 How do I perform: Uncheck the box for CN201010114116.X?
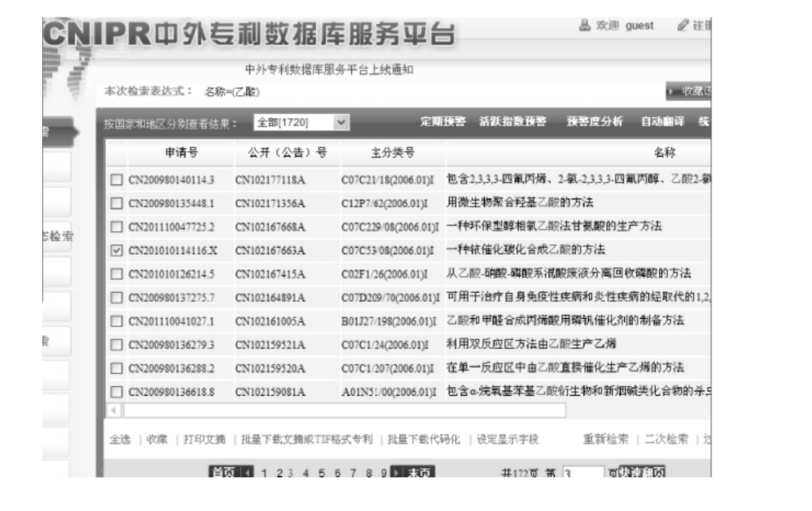117,251
